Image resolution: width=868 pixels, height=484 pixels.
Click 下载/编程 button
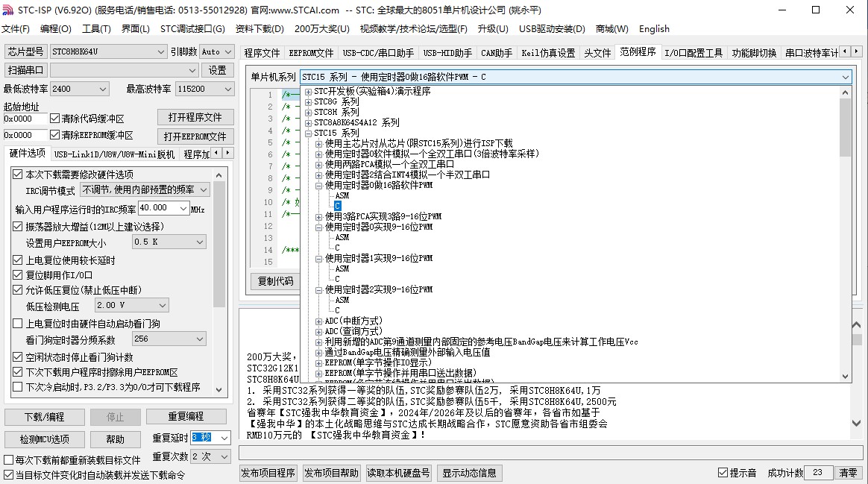pyautogui.click(x=44, y=417)
